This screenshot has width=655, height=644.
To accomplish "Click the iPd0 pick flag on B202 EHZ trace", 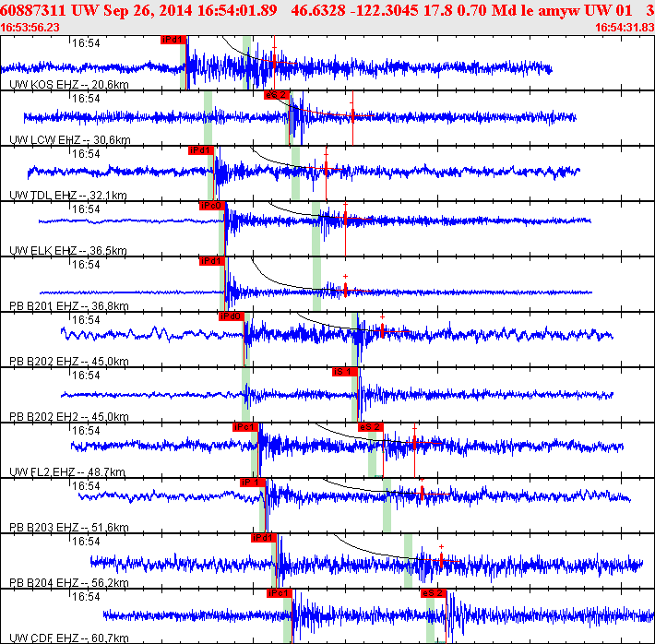I will [x=231, y=316].
